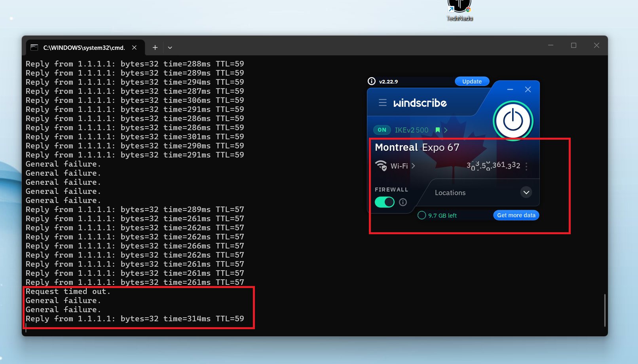Click the Locations label
The image size is (638, 364).
[x=450, y=193]
